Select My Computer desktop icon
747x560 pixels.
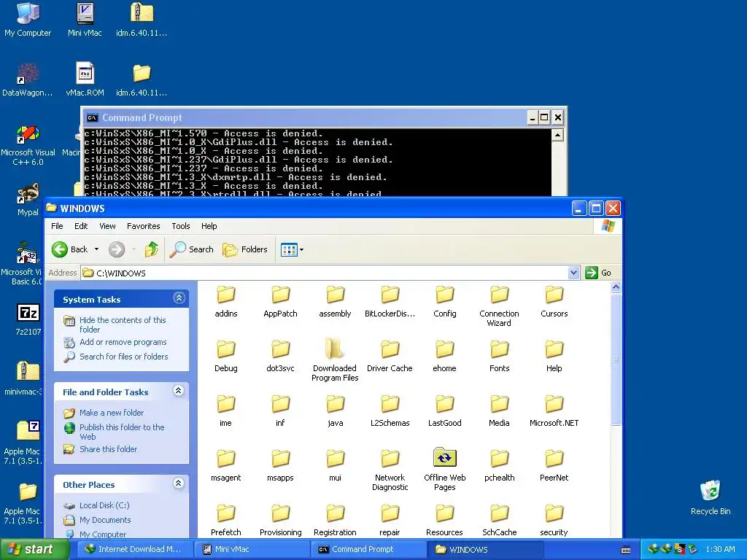click(x=28, y=20)
